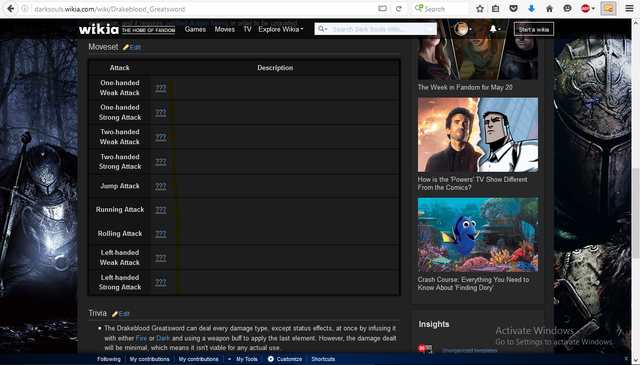
Task: Expand the Explore Wikia menu
Action: point(280,29)
